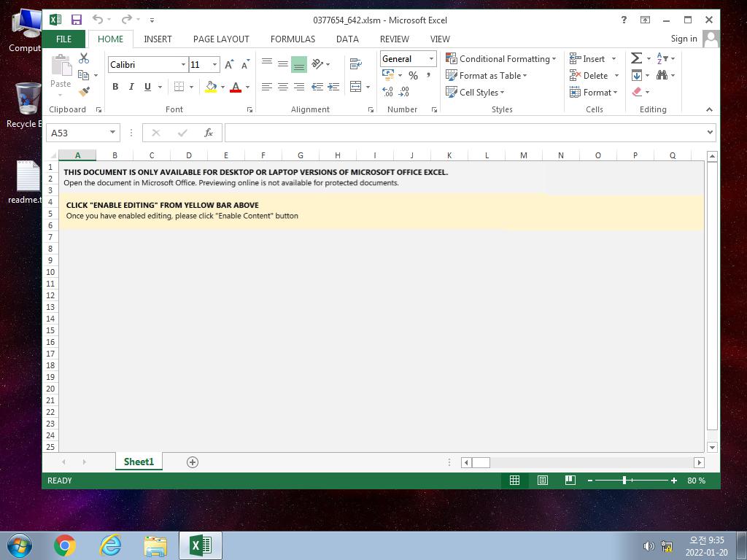This screenshot has height=560, width=747.
Task: Switch to the REVIEW tab
Action: 394,39
